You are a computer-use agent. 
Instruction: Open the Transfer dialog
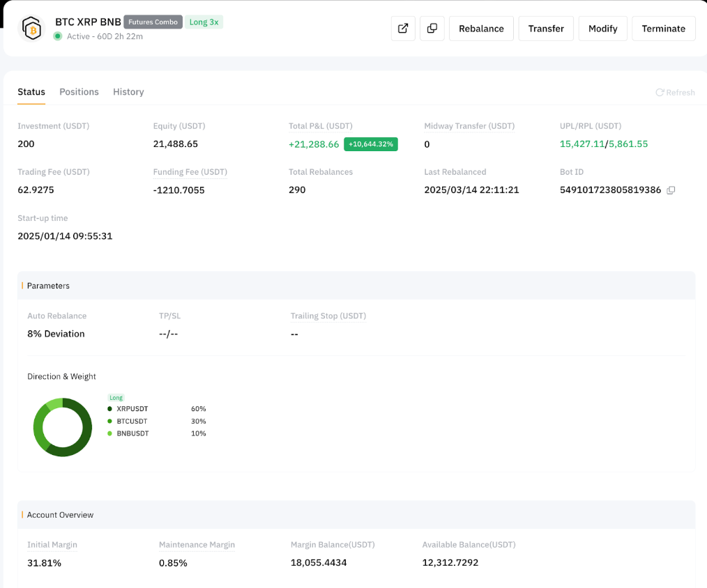(546, 29)
